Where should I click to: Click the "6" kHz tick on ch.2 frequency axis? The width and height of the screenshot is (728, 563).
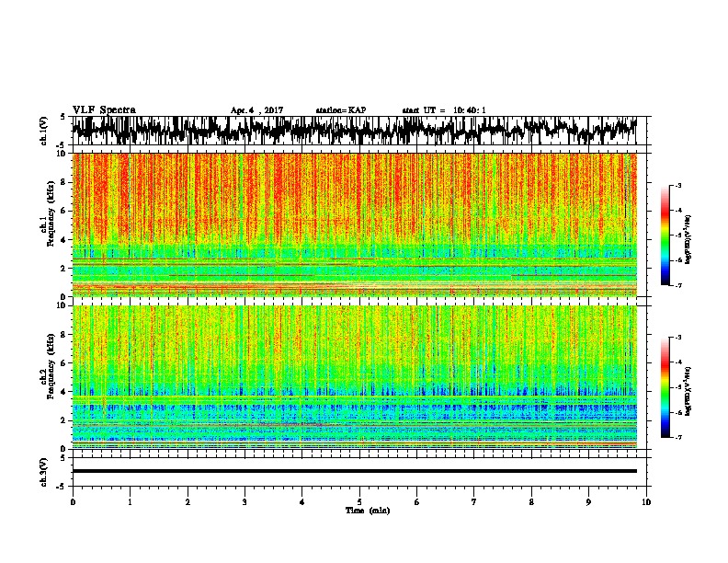click(x=64, y=362)
